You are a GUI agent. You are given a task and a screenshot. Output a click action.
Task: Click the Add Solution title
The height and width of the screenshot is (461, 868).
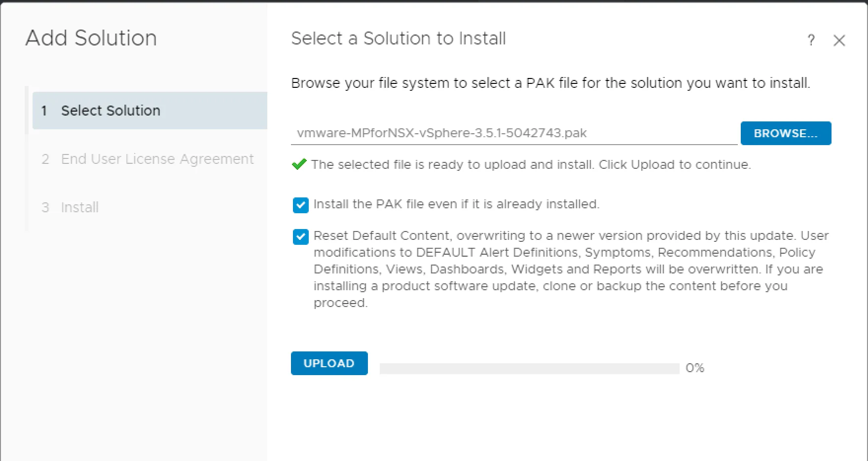point(91,38)
